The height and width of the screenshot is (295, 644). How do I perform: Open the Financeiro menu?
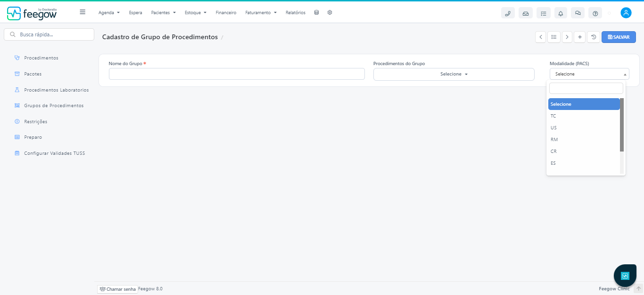(226, 13)
